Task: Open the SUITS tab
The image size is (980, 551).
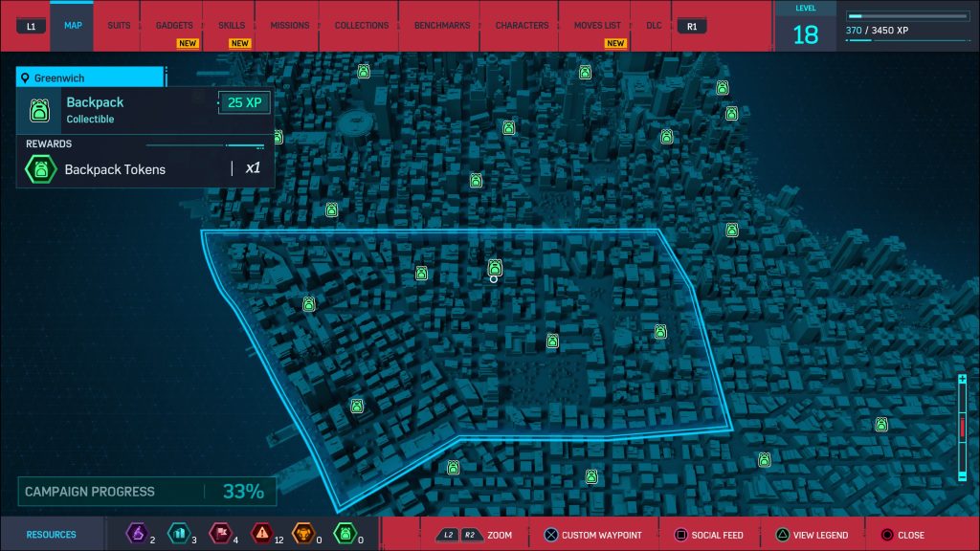Action: coord(119,26)
